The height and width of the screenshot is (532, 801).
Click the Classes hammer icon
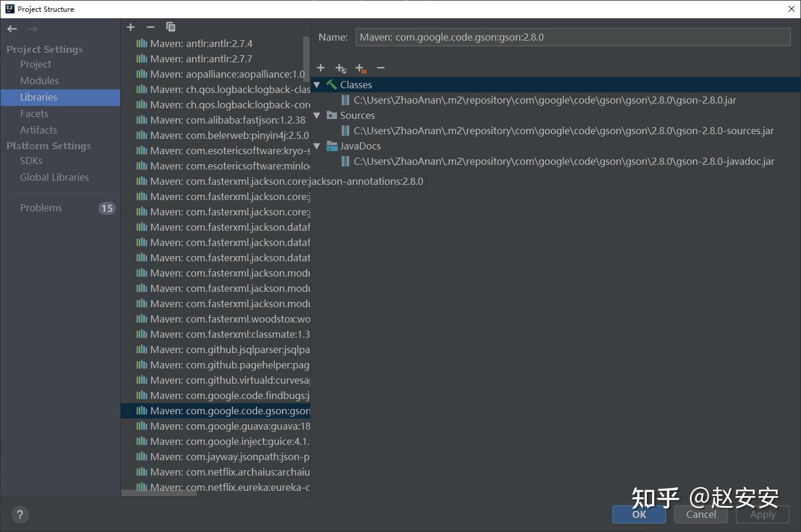[x=332, y=85]
